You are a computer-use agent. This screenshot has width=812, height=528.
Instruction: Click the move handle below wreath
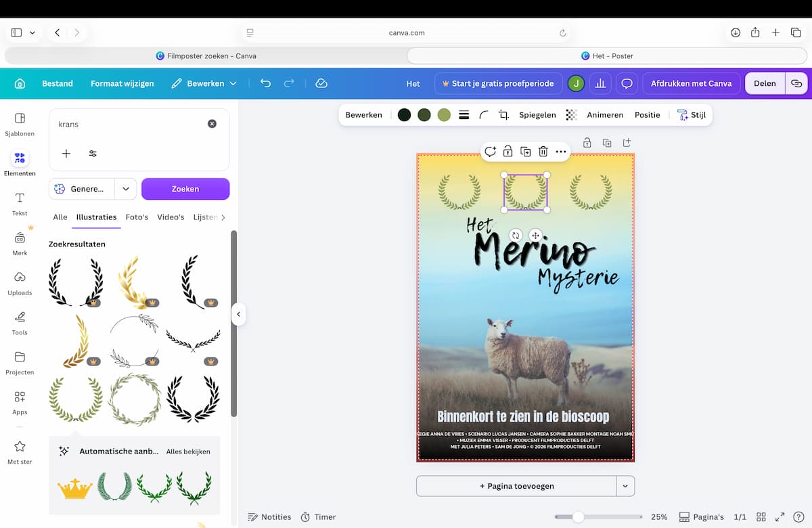coord(535,235)
